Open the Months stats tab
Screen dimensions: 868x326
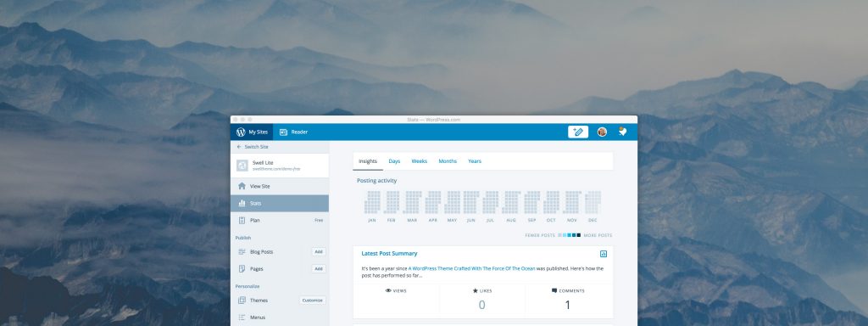tap(448, 161)
